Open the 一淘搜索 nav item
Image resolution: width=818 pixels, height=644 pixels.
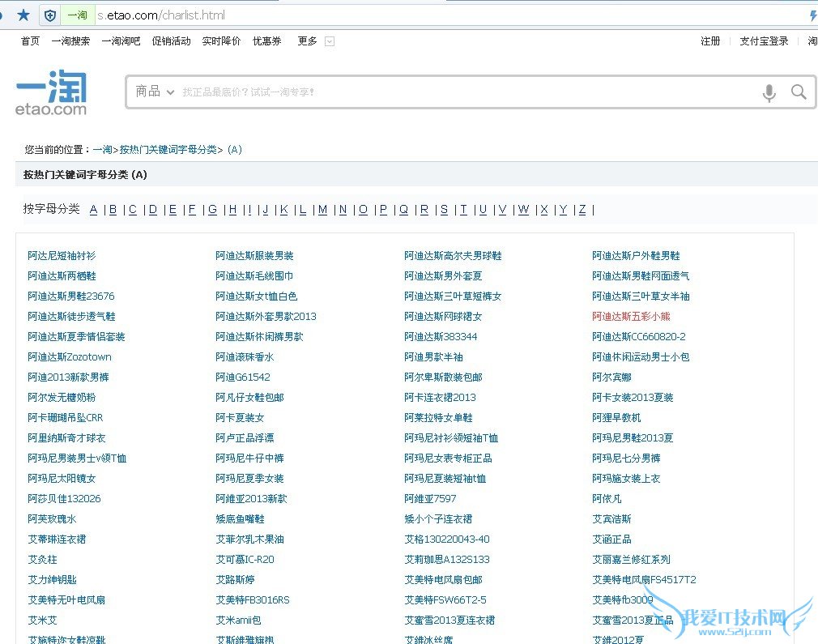coord(70,41)
